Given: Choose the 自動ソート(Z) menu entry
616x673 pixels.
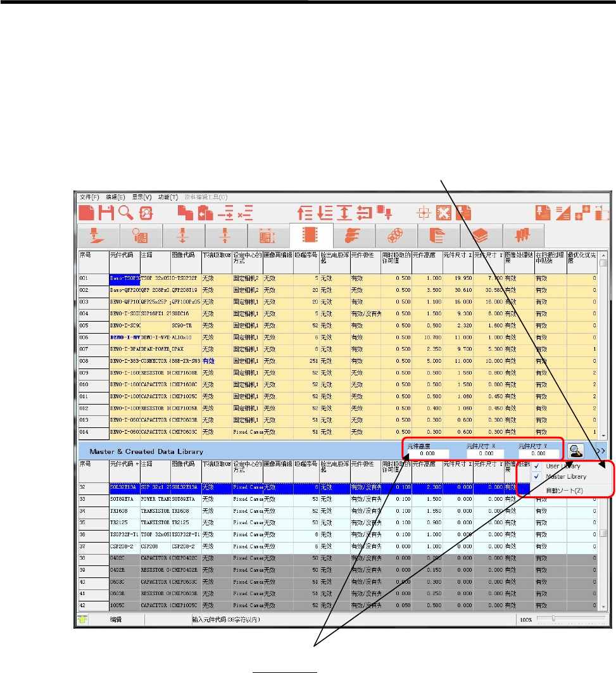Looking at the screenshot, I should point(565,490).
